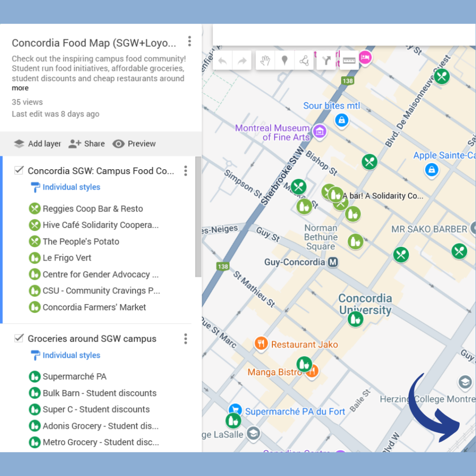Click the Reggies Coop green fork list icon

(34, 209)
